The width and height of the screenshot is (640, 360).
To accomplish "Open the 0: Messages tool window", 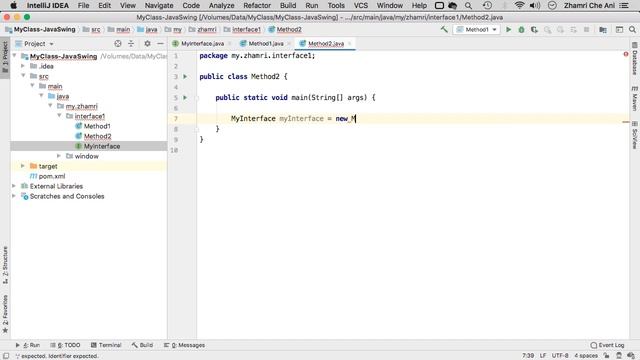I will (184, 345).
